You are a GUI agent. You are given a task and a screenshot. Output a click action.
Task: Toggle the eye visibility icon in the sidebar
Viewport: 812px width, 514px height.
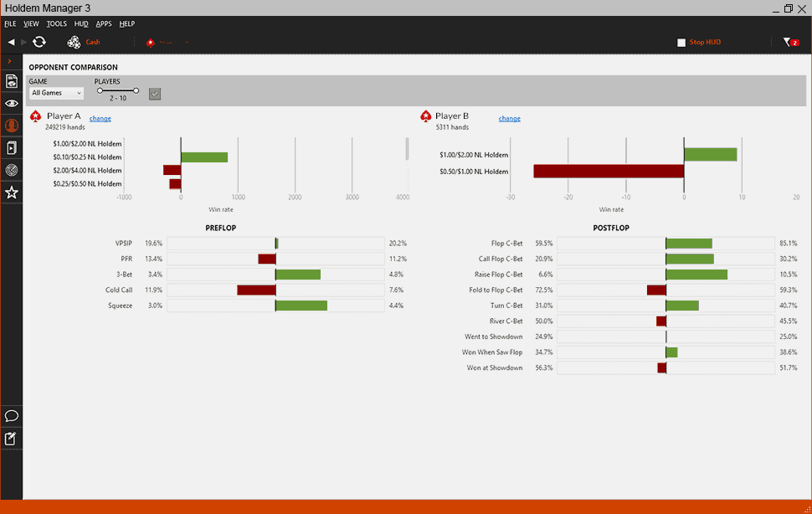click(12, 103)
